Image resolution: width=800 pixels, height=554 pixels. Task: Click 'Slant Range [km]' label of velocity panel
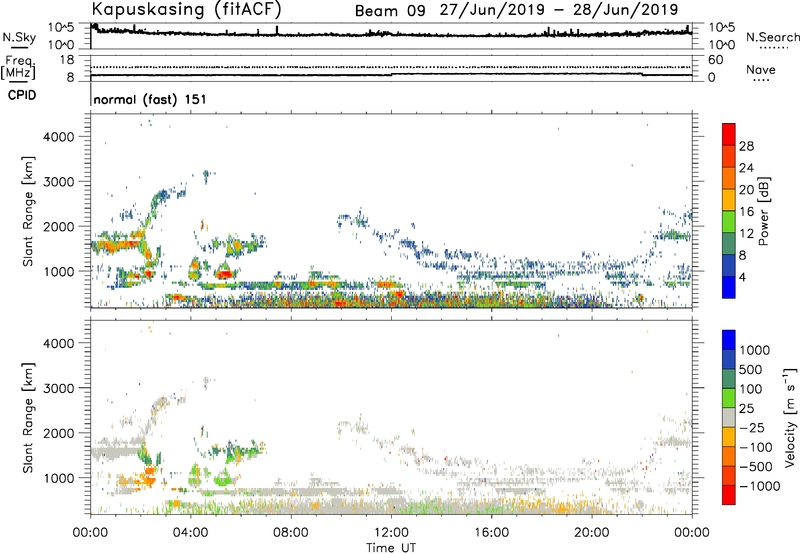coord(28,418)
